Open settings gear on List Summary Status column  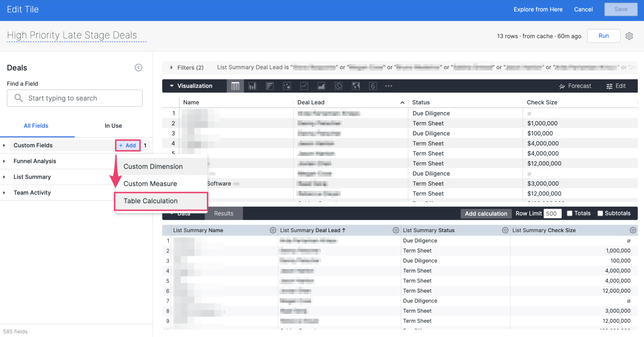click(x=505, y=230)
